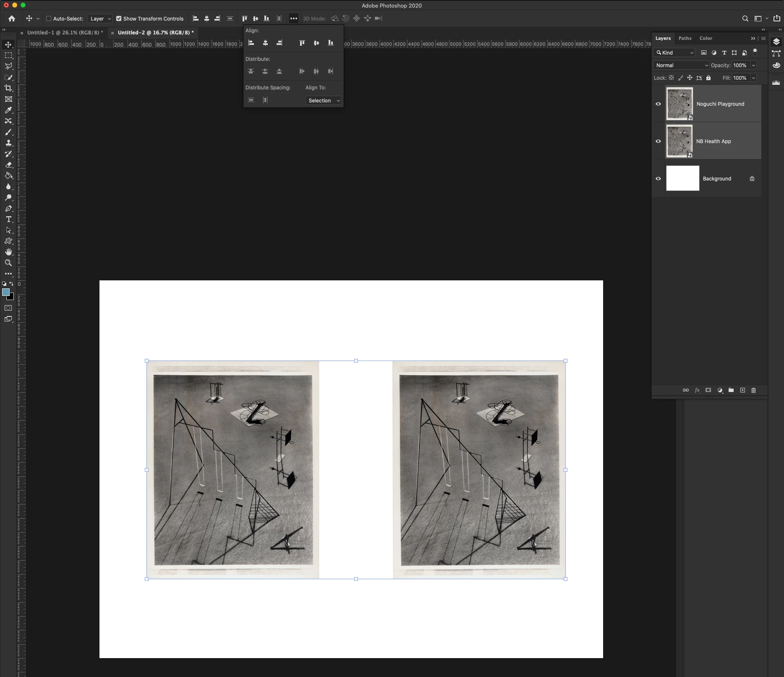Click the background color swatch
This screenshot has width=784, height=677.
(11, 298)
